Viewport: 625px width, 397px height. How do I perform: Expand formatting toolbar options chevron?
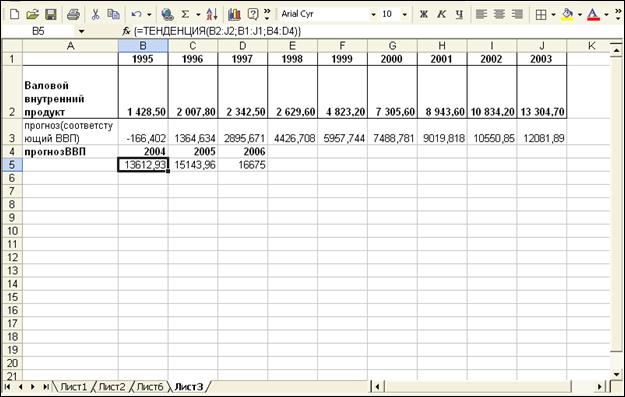click(618, 14)
